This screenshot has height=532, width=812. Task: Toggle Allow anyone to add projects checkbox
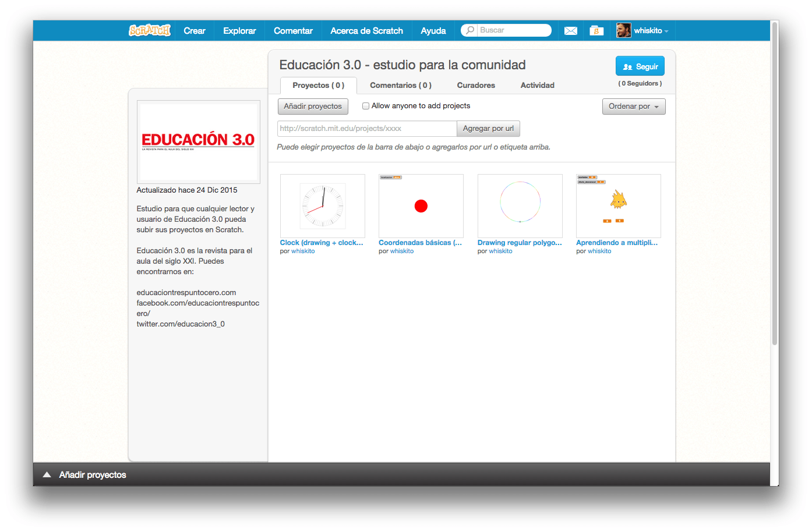pos(366,106)
